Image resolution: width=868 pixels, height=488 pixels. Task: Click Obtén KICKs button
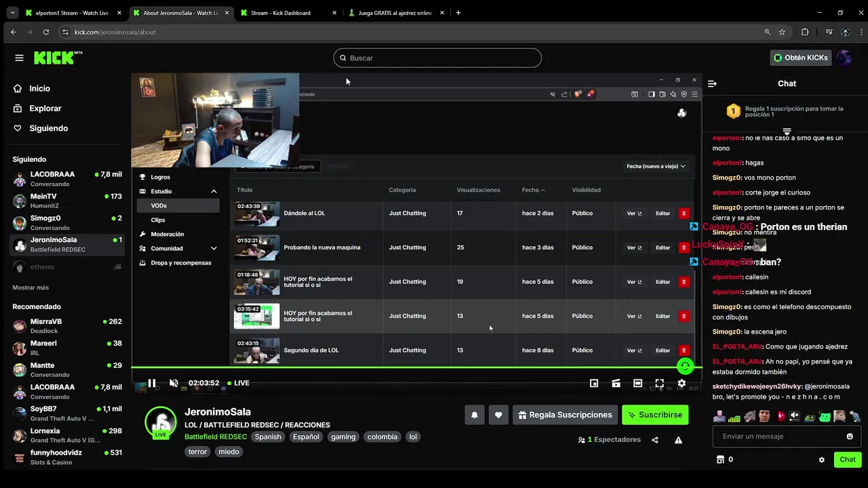801,58
